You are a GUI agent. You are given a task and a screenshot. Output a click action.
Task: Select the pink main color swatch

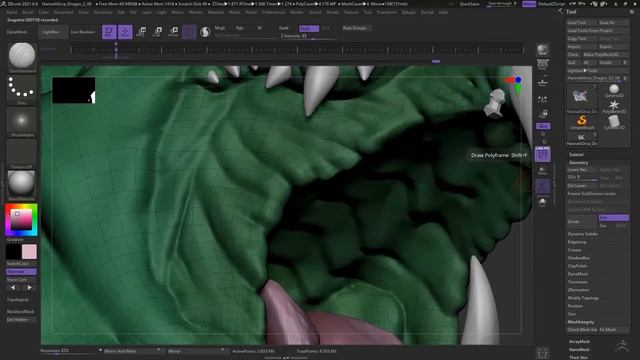click(29, 252)
